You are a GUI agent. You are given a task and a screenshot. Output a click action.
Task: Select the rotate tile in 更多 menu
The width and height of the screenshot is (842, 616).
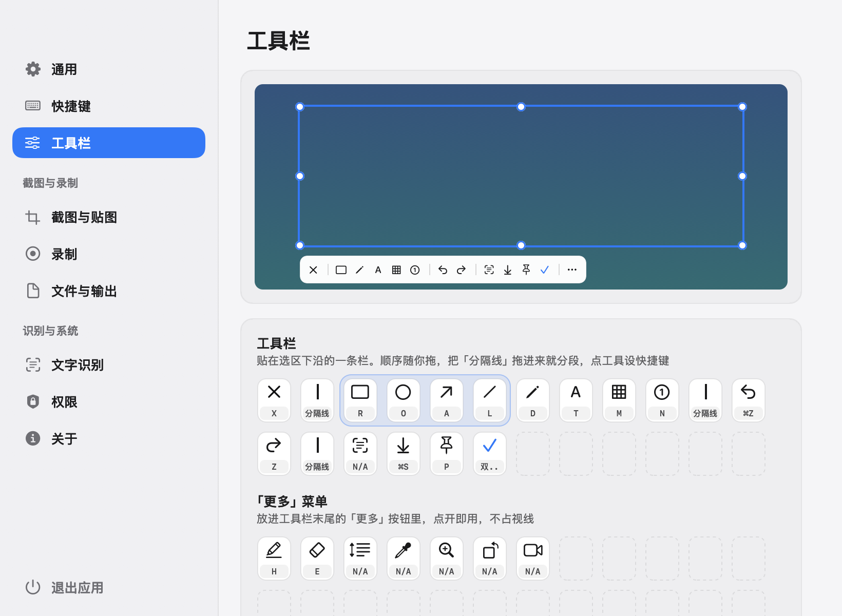pos(490,559)
